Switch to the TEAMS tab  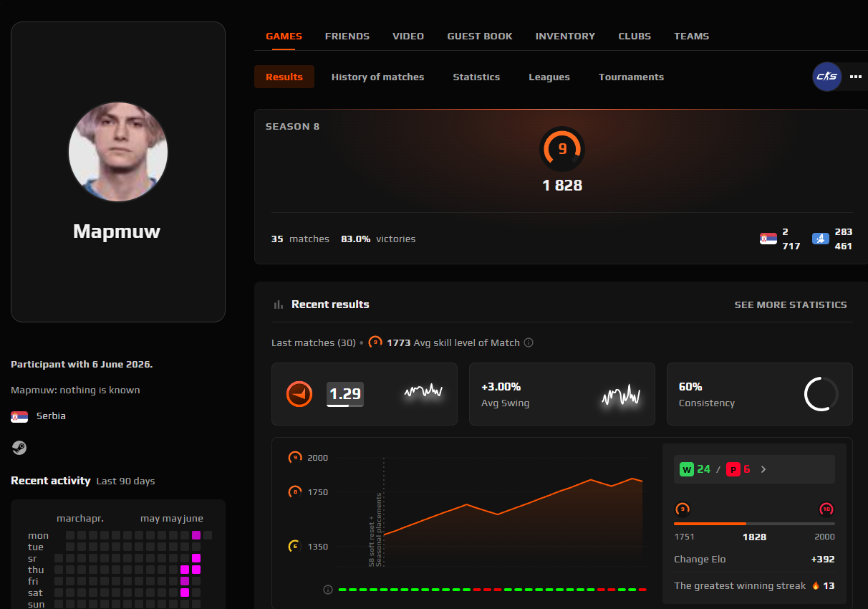point(692,36)
